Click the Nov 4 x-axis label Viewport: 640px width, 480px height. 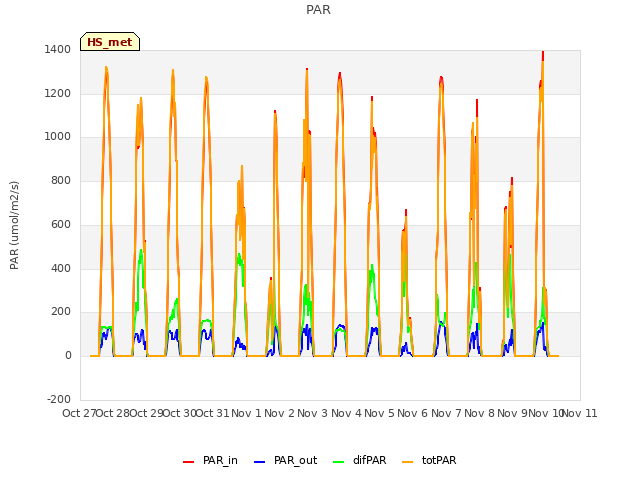(347, 413)
